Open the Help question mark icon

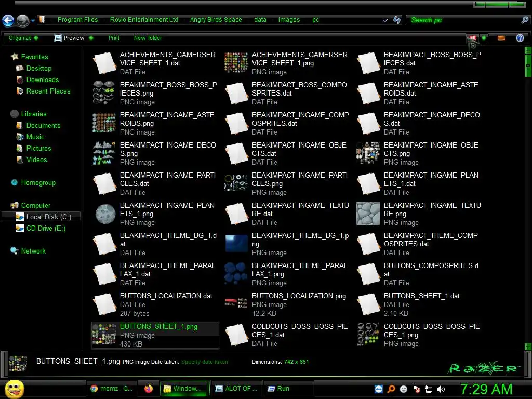[x=520, y=38]
